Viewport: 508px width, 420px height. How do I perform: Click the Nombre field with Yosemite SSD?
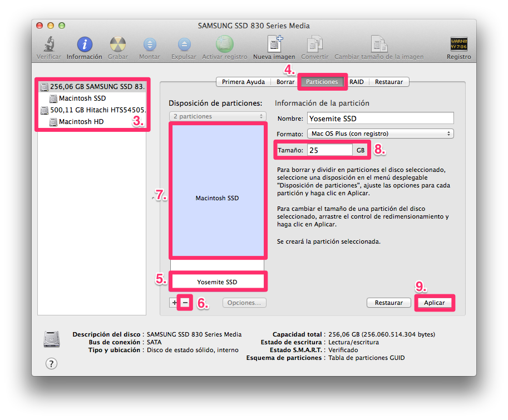pyautogui.click(x=381, y=118)
